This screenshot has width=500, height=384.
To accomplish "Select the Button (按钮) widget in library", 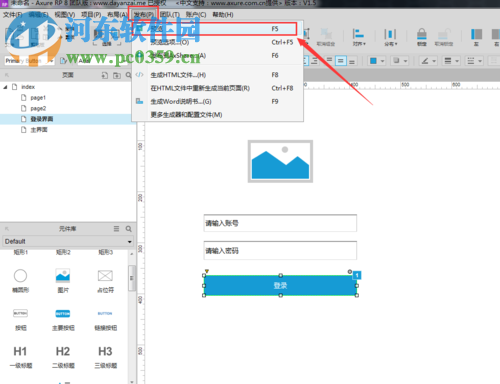I will point(20,319).
